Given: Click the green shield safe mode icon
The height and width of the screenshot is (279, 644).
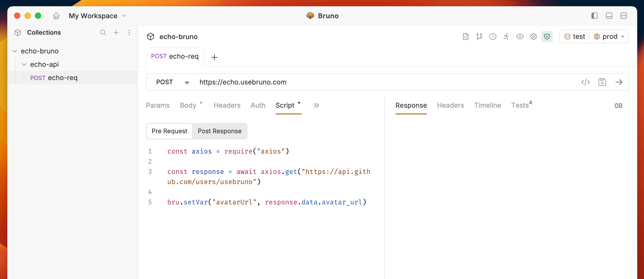Looking at the screenshot, I should pyautogui.click(x=547, y=37).
